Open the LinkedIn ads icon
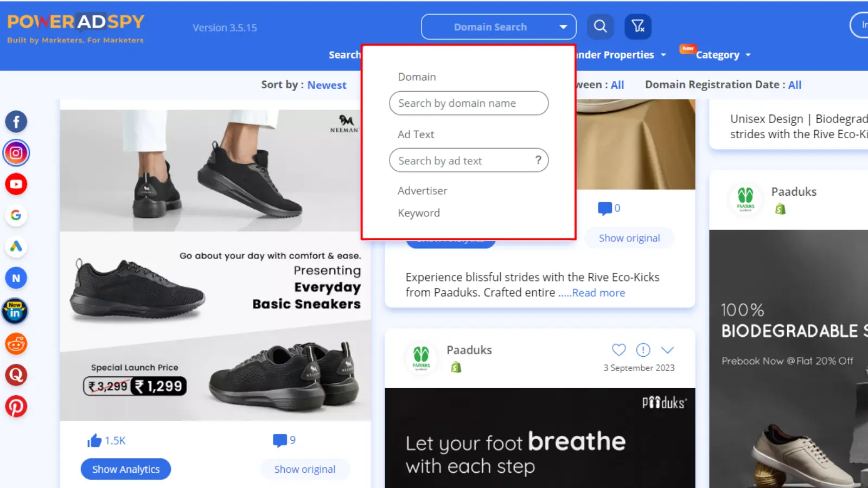This screenshot has width=868, height=488. coord(15,311)
